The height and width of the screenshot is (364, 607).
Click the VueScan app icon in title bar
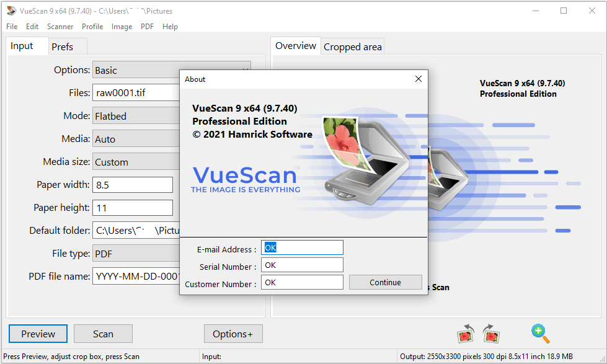pyautogui.click(x=11, y=11)
